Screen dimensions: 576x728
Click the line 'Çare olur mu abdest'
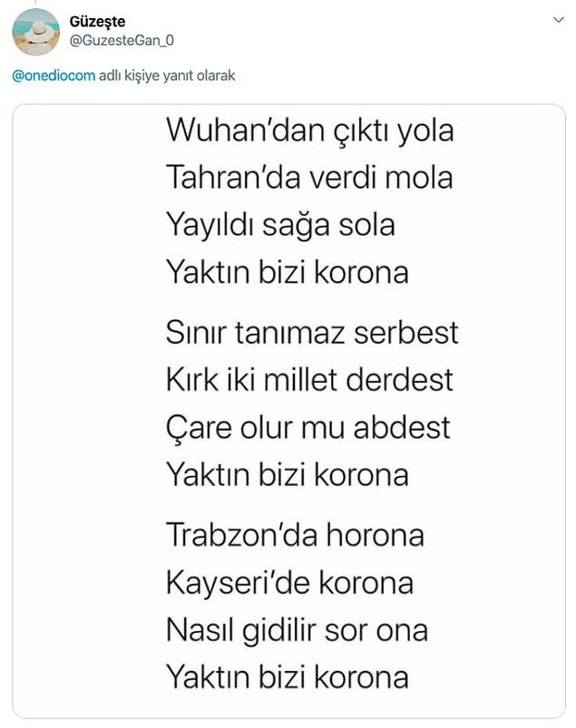pos(308,429)
